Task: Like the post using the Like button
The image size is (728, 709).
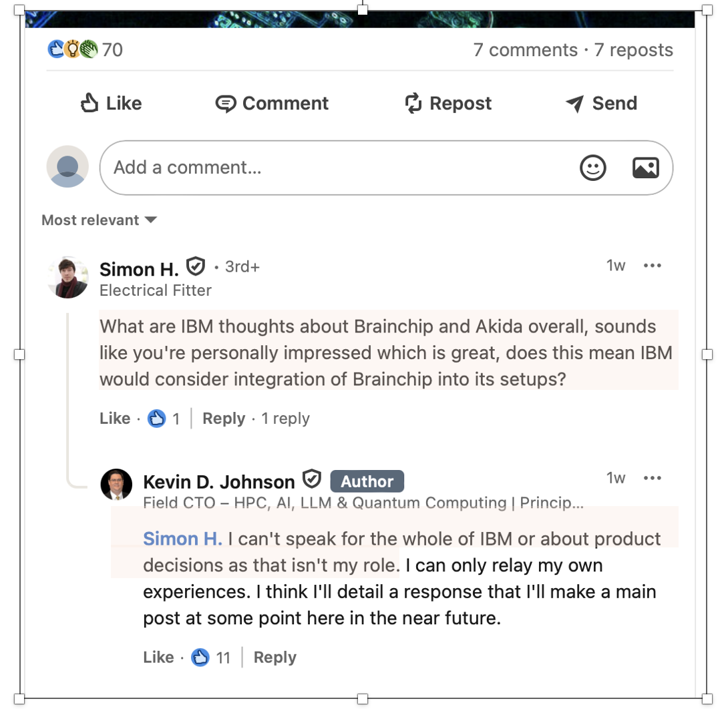Action: click(x=111, y=103)
